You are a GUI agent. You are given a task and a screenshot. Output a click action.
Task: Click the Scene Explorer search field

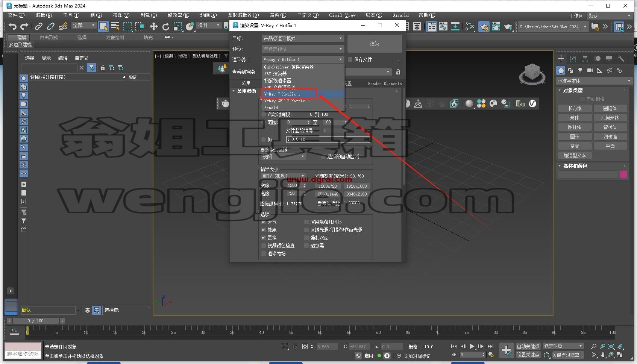click(49, 68)
